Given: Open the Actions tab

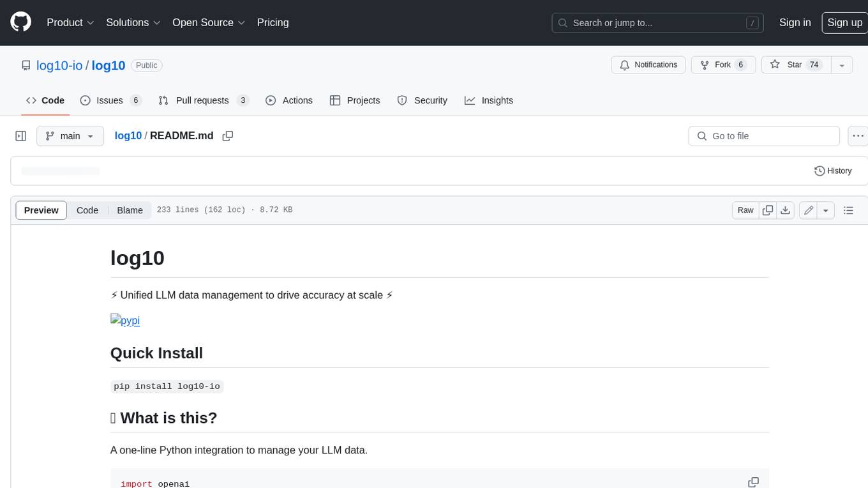Looking at the screenshot, I should click(289, 100).
